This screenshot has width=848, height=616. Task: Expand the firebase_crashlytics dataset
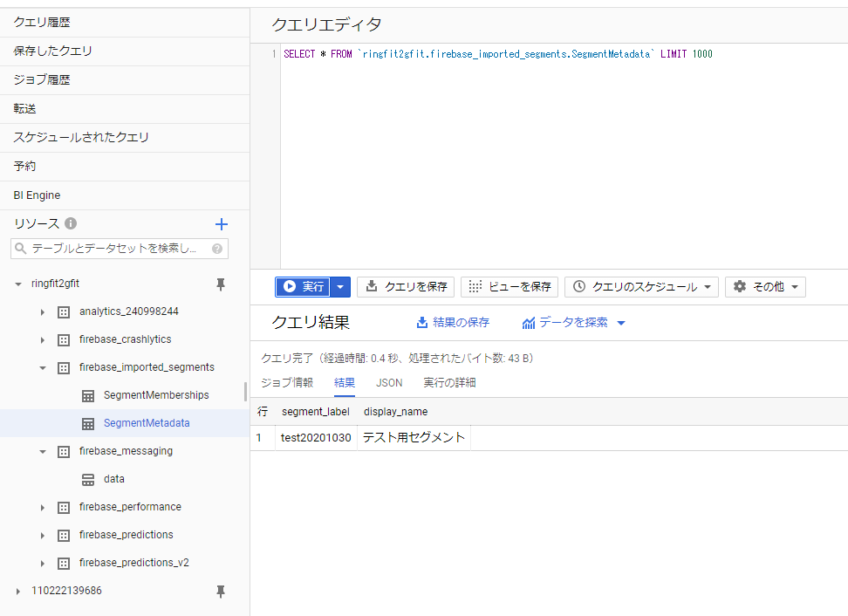42,340
